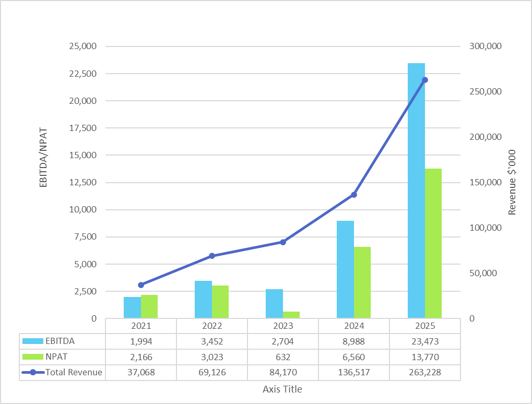Select the 2023 Total Revenue data point
Screen dimensions: 532x404
coord(283,242)
